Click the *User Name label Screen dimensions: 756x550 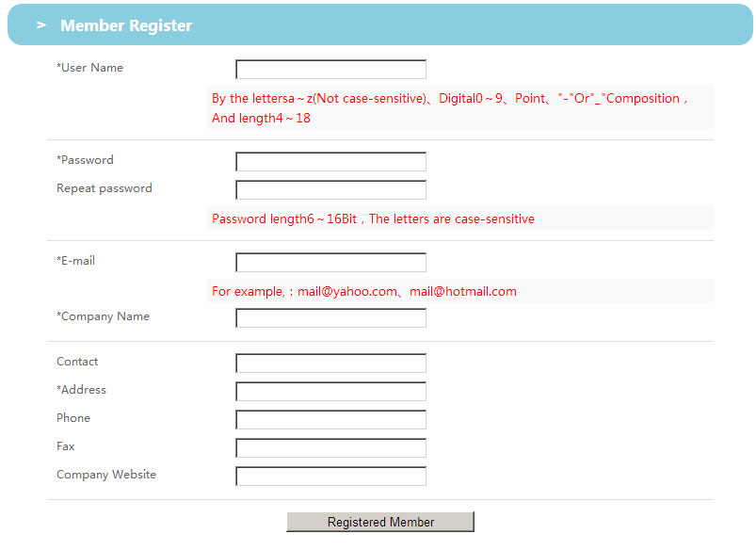pyautogui.click(x=89, y=68)
